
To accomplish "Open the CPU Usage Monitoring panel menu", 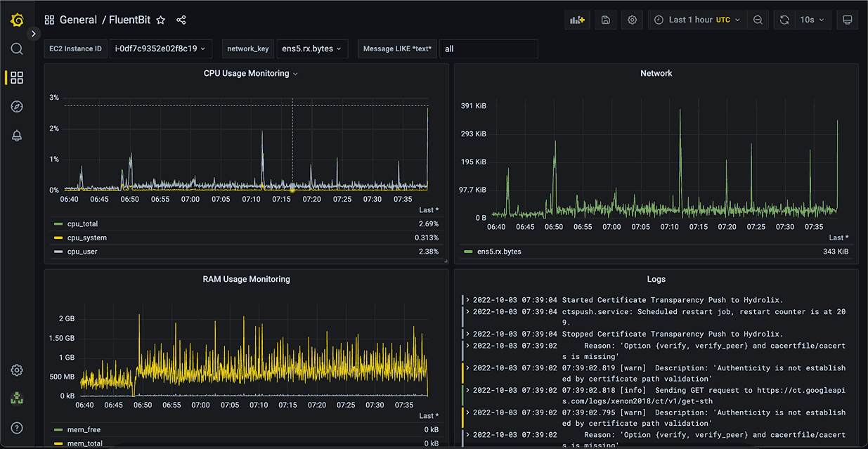I will pyautogui.click(x=295, y=73).
